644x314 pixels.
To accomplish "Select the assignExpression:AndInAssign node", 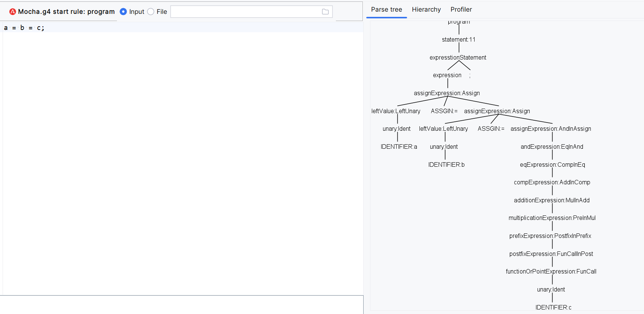I will coord(551,129).
